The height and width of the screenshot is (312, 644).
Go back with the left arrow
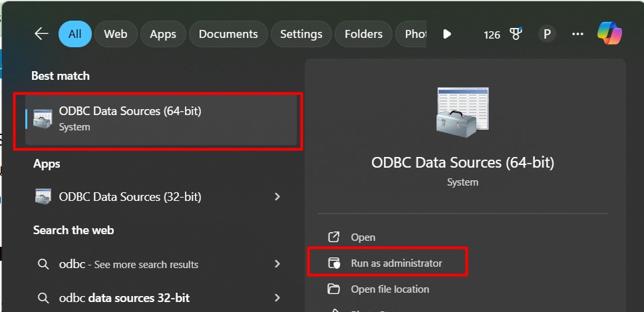pyautogui.click(x=41, y=34)
